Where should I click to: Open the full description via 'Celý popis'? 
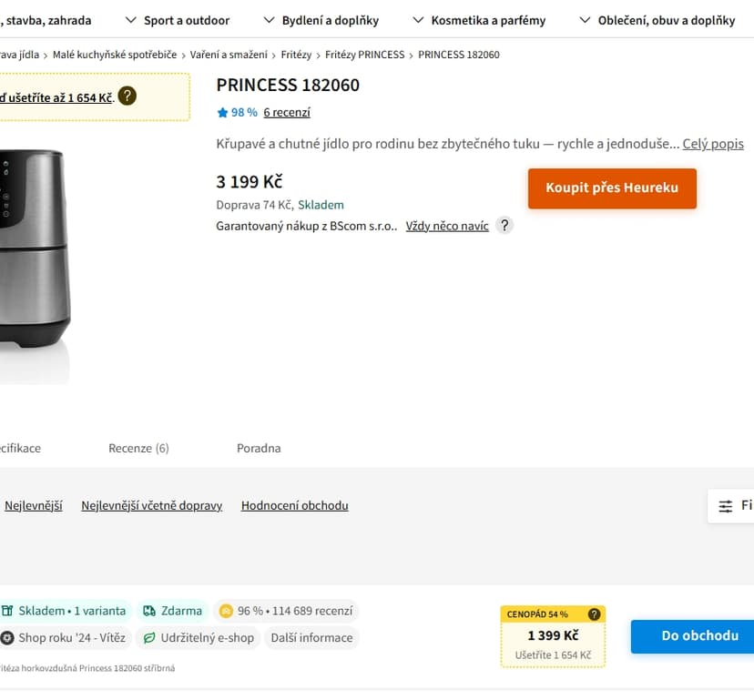point(713,143)
